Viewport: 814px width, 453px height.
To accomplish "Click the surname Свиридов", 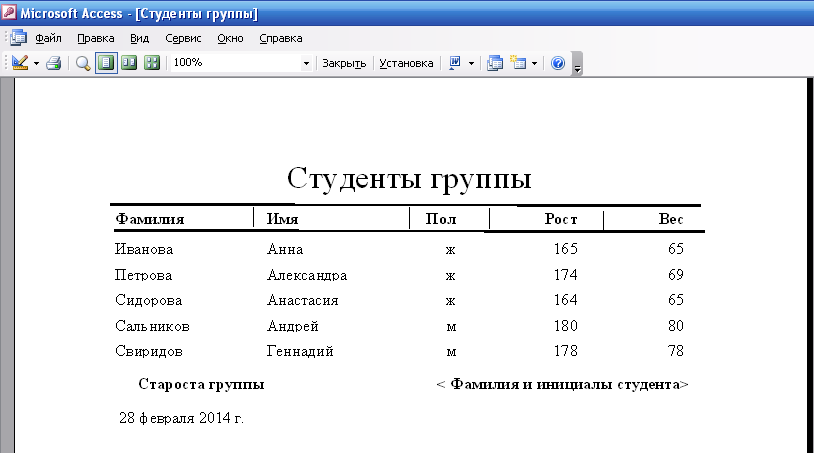I will [x=148, y=351].
